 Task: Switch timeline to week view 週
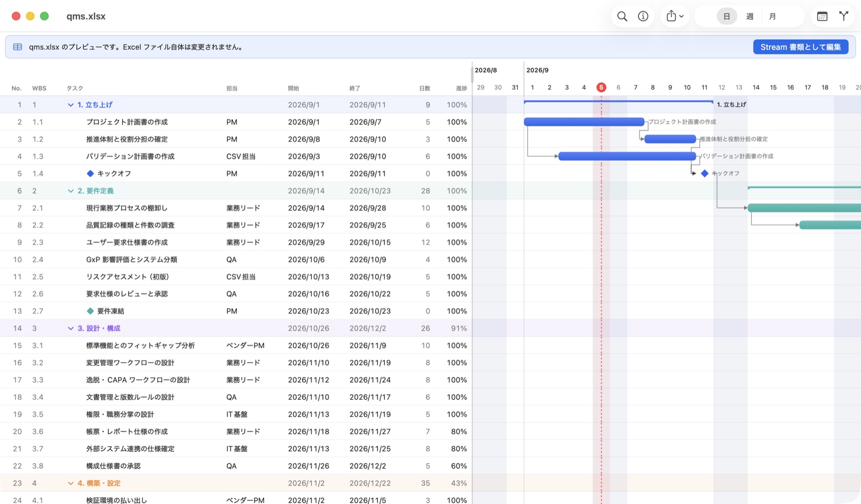tap(750, 16)
